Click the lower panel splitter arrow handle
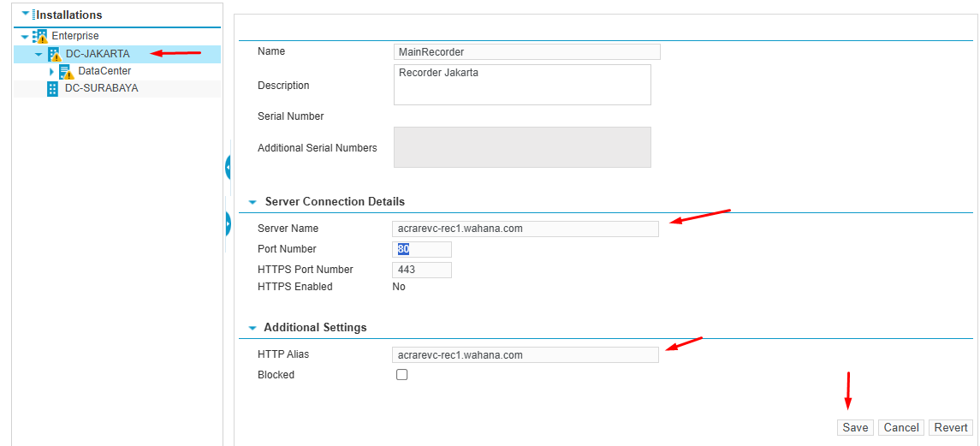The width and height of the screenshot is (980, 446). 228,223
